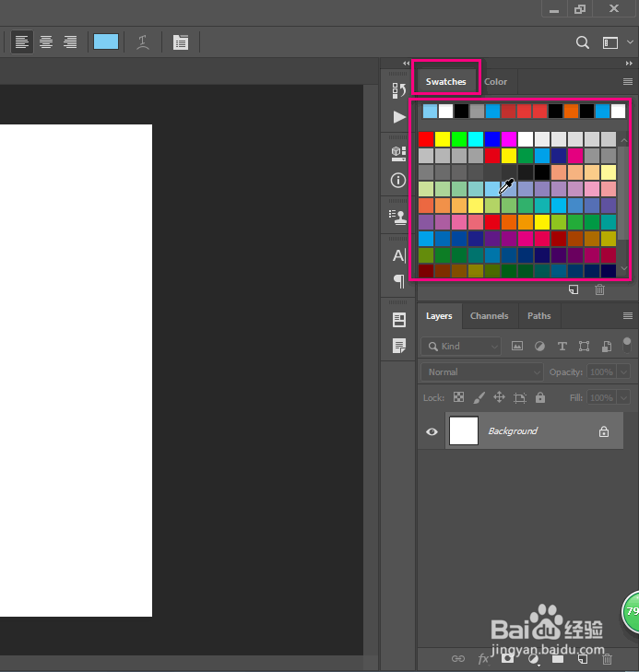The image size is (639, 672).
Task: Open the new adjustment layer menu
Action: [x=533, y=659]
